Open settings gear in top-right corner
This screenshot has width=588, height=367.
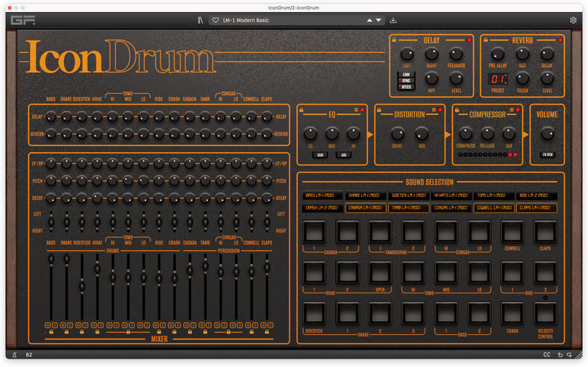tap(573, 20)
